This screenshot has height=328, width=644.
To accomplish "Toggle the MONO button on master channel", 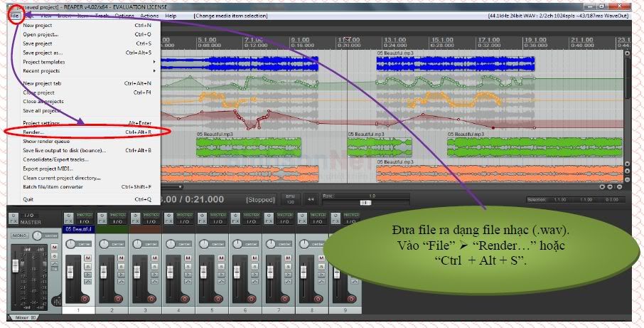I will tap(21, 235).
